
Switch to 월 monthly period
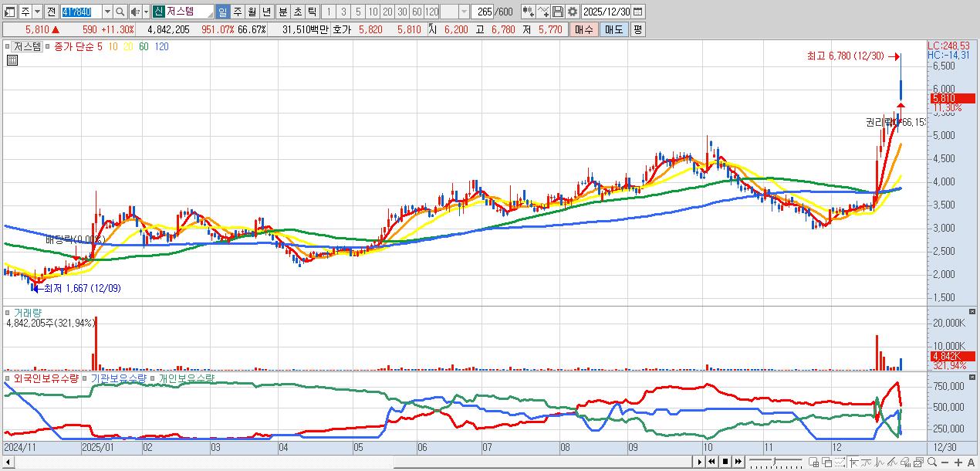point(252,12)
